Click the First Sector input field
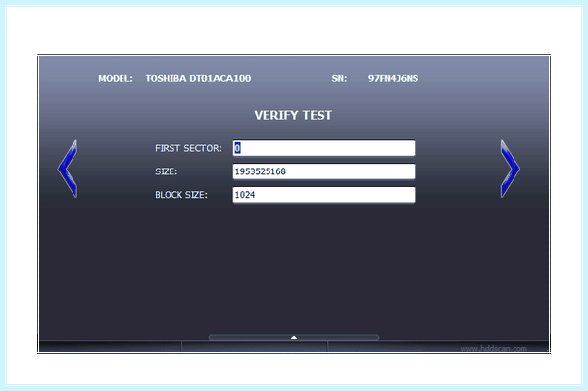This screenshot has height=391, width=588. (323, 148)
